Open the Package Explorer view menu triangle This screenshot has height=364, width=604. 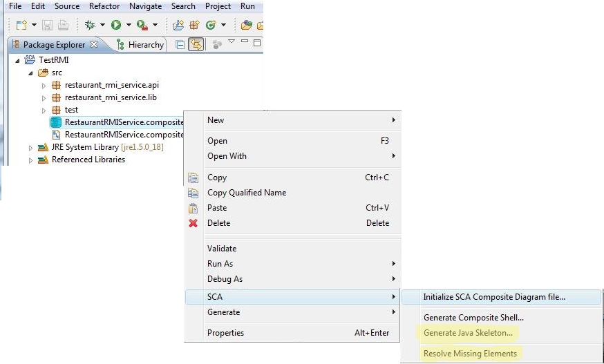pos(231,41)
